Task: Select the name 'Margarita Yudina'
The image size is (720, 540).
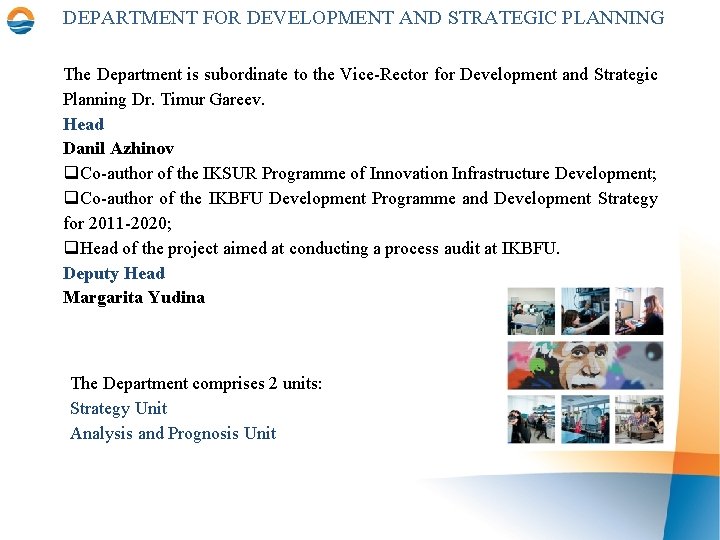Action: pos(134,298)
